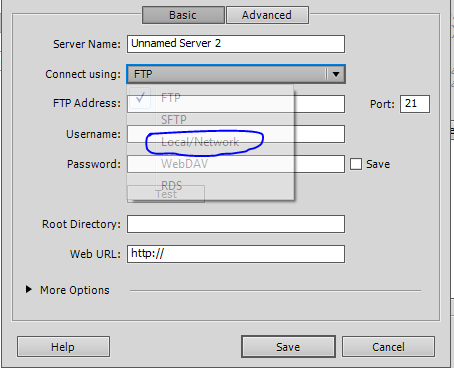Screen dimensions: 454x368
Task: Switch to the Basic tab
Action: click(183, 15)
